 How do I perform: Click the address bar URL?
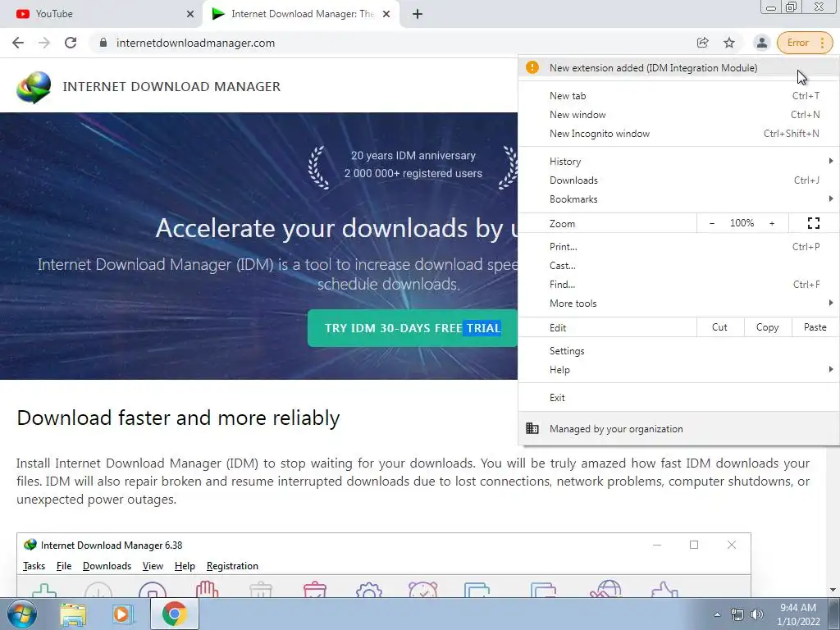coord(195,43)
